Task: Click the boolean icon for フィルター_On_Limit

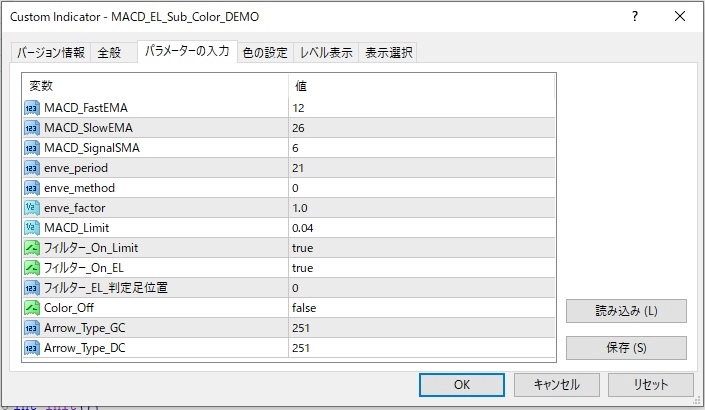Action: [33, 248]
